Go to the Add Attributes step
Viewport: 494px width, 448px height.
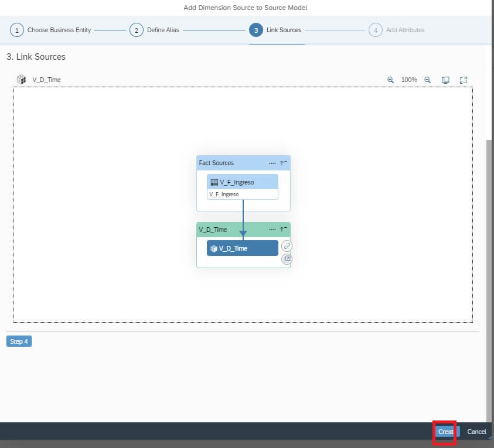[x=397, y=30]
